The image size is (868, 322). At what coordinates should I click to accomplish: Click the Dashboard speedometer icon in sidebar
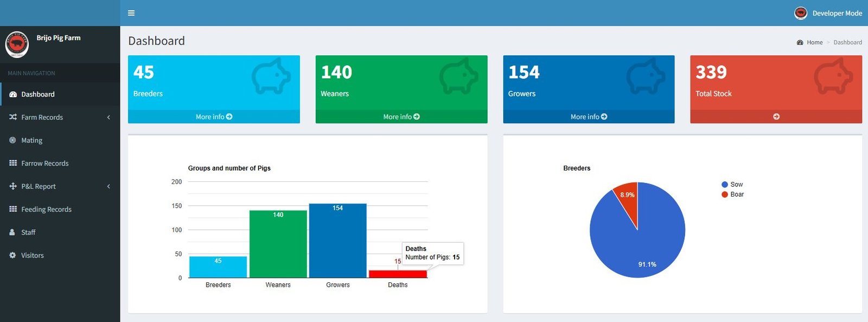click(x=13, y=94)
